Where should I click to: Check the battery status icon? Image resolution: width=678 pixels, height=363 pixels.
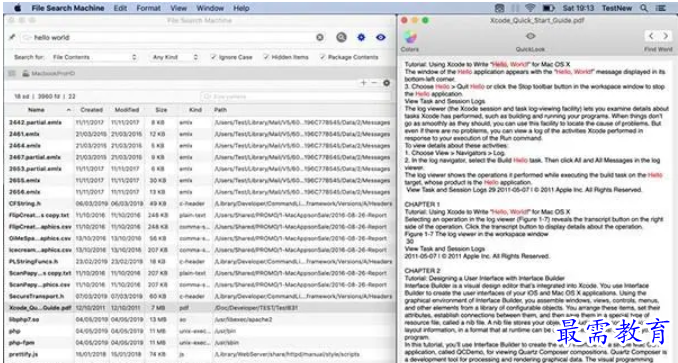549,8
